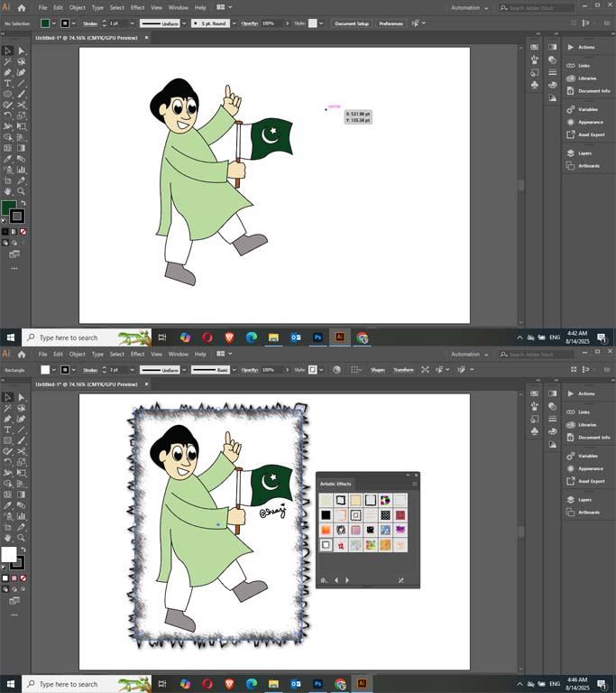Viewport: 616px width, 693px height.
Task: Select the Rectangle tool in the 4:46 AM window
Action: (x=7, y=440)
